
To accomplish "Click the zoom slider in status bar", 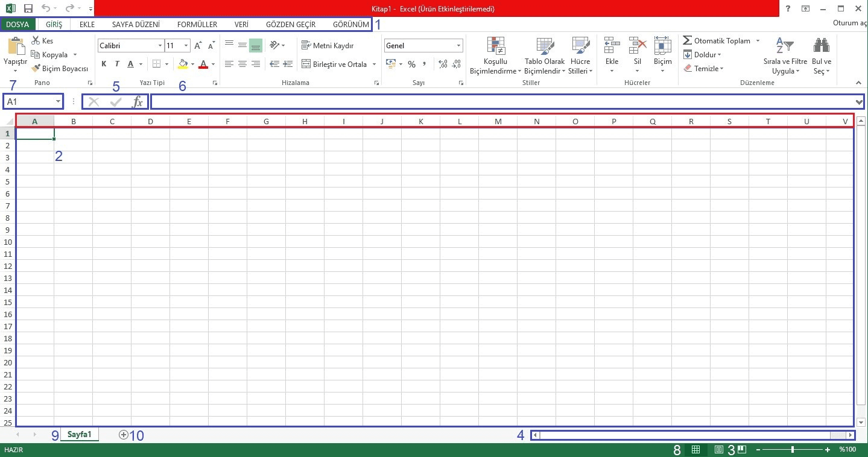I will click(793, 450).
